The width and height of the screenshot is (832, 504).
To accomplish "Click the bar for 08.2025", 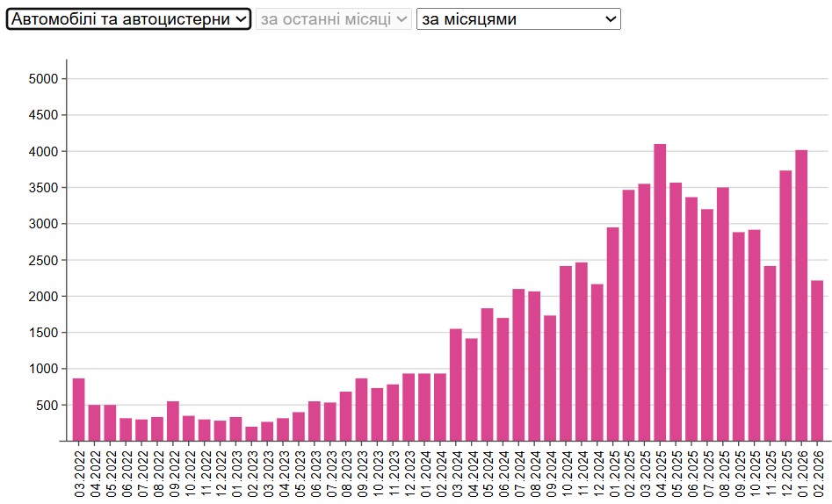I will point(723,314).
